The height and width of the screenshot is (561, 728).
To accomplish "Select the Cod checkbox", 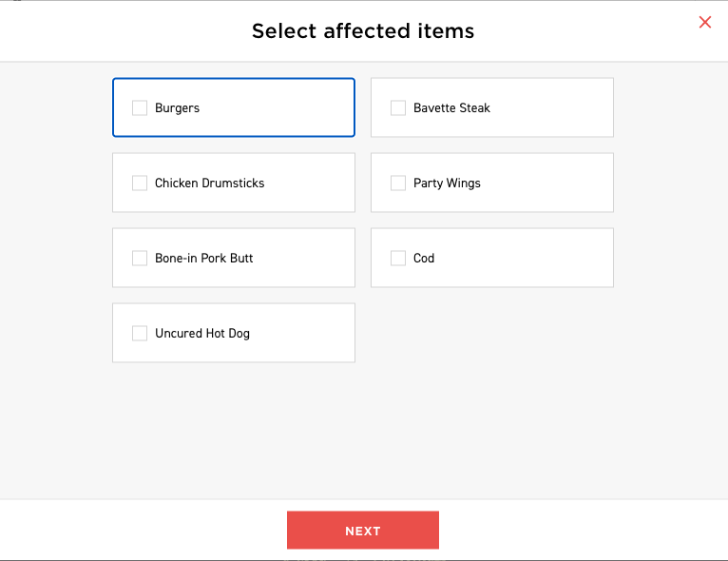I will pyautogui.click(x=398, y=259).
